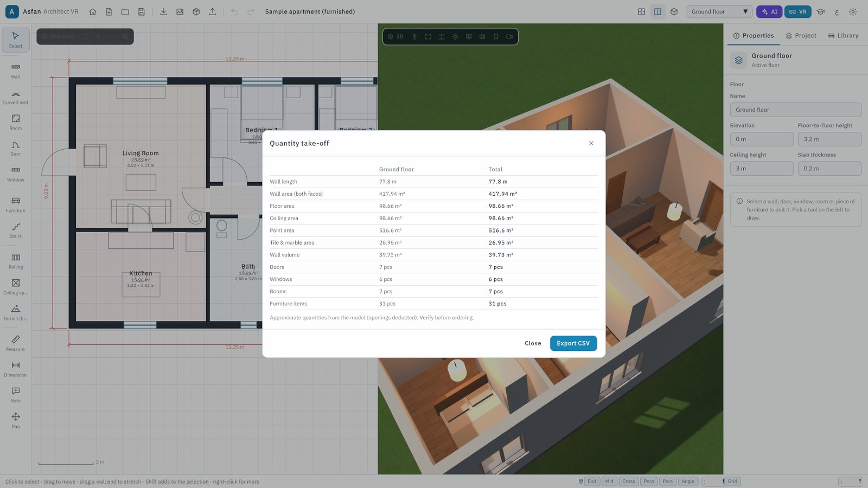Click the purple AI button
The width and height of the screenshot is (868, 488).
click(x=770, y=11)
